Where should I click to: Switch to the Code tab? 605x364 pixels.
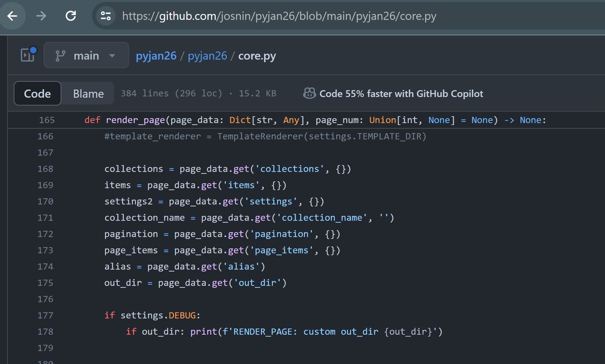(x=37, y=93)
